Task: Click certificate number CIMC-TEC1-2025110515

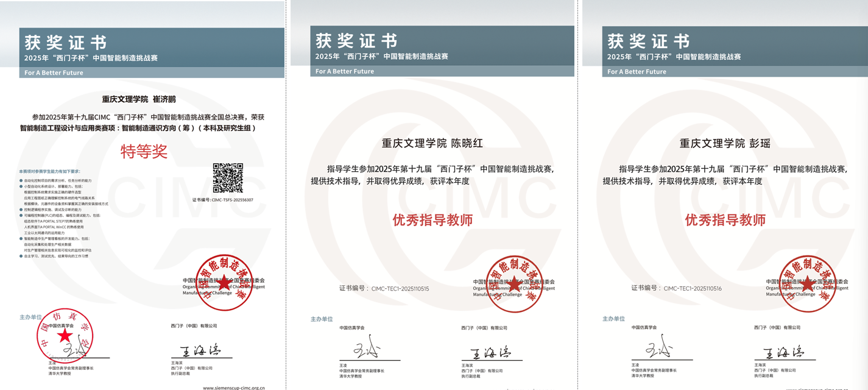Action: (400, 289)
